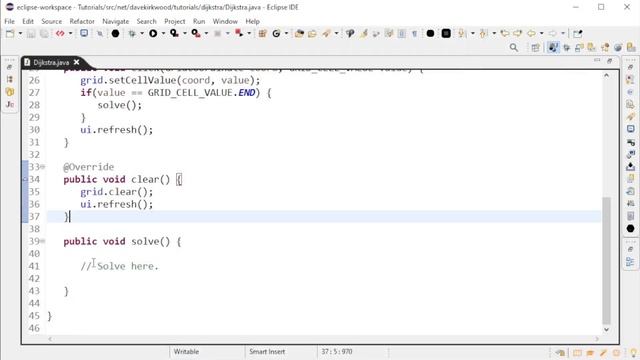
Task: Click the Coverage run icon
Action: click(x=174, y=33)
